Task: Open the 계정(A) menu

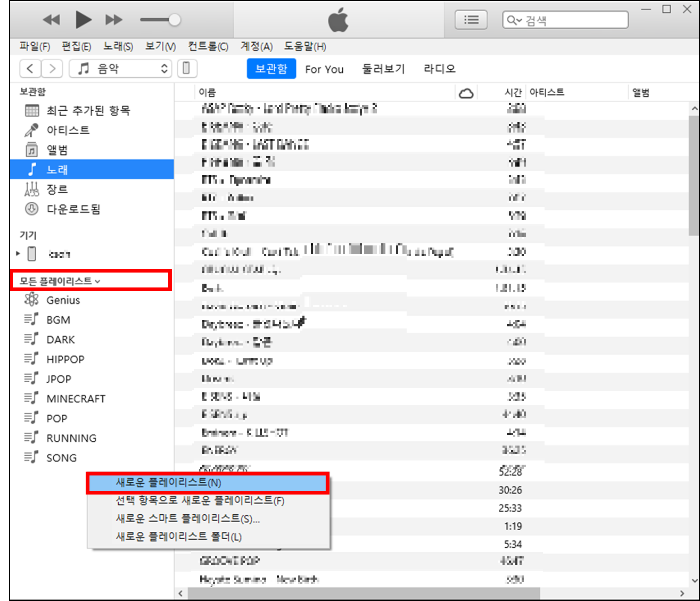Action: click(256, 47)
